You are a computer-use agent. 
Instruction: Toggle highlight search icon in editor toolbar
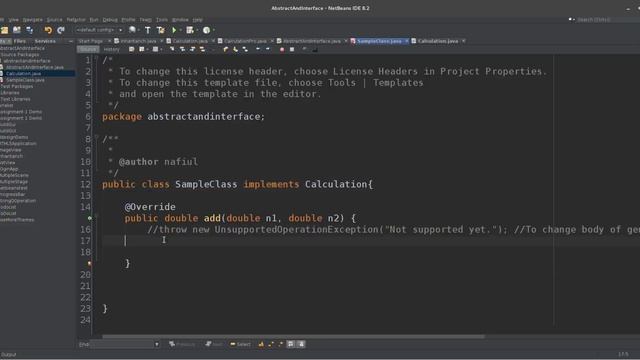pyautogui.click(x=202, y=49)
